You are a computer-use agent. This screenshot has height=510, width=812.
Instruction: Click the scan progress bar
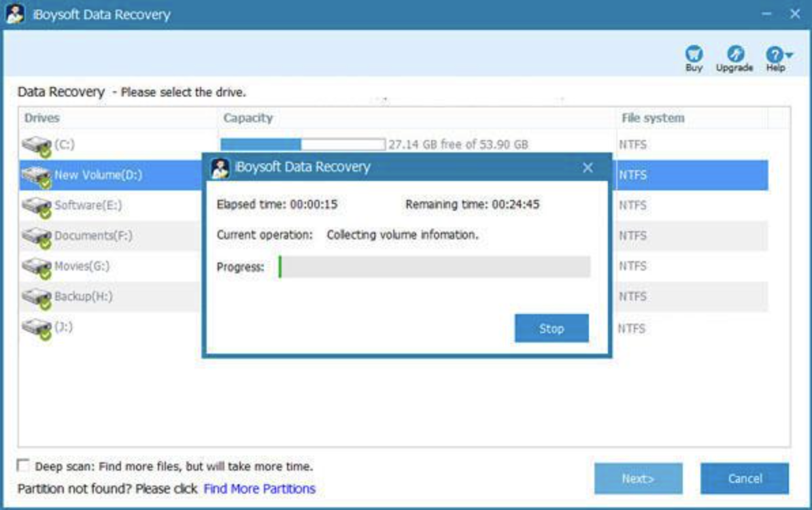434,267
